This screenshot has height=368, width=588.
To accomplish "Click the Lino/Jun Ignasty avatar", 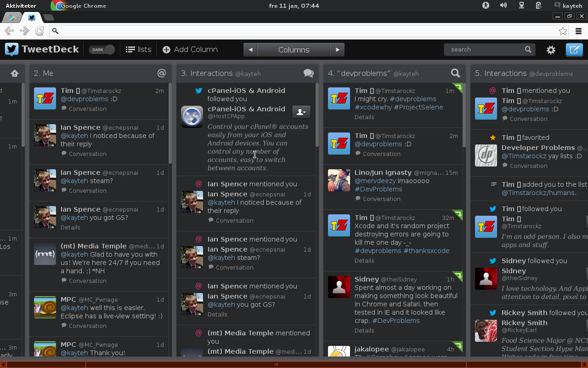I will coord(339,180).
